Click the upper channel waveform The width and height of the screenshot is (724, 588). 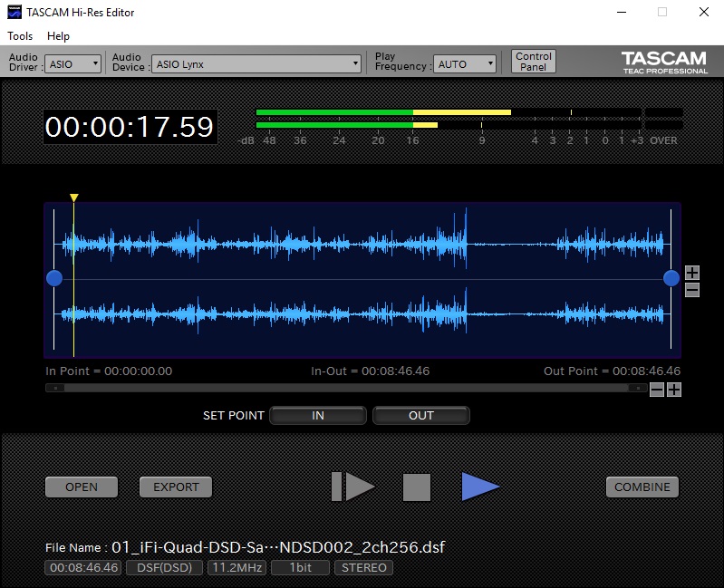pos(362,244)
